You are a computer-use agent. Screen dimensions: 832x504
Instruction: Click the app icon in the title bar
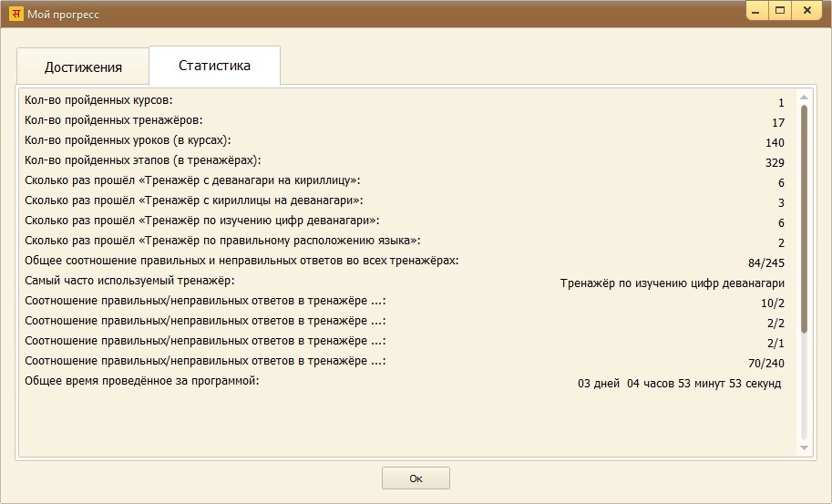click(x=15, y=15)
